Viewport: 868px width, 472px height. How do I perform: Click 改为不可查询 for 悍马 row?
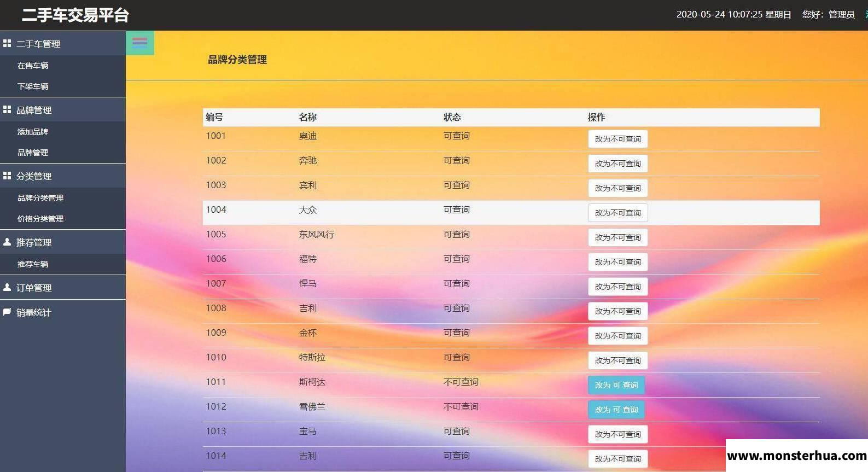tap(618, 287)
